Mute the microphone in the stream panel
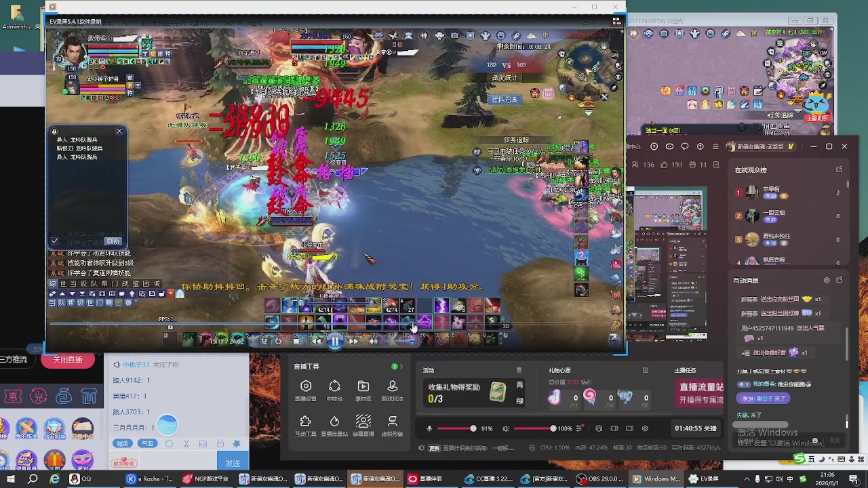The height and width of the screenshot is (488, 868). pos(429,428)
